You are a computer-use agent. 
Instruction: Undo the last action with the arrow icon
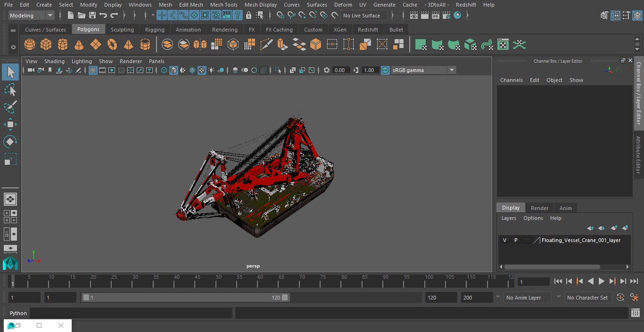pyautogui.click(x=103, y=16)
